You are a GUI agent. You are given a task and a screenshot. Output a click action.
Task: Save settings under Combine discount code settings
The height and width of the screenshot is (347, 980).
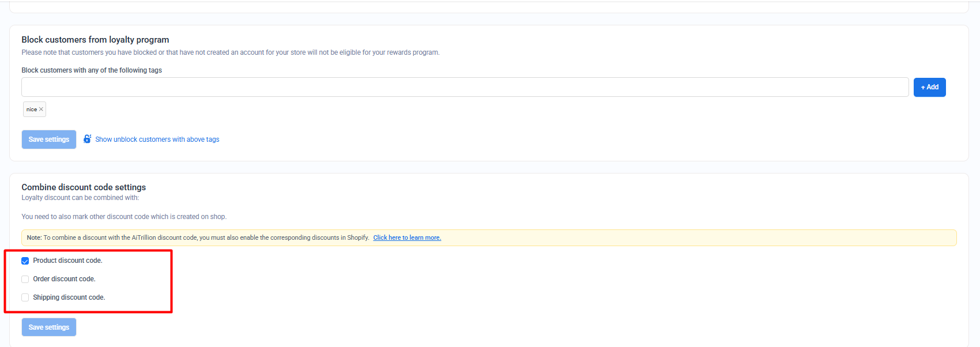49,327
